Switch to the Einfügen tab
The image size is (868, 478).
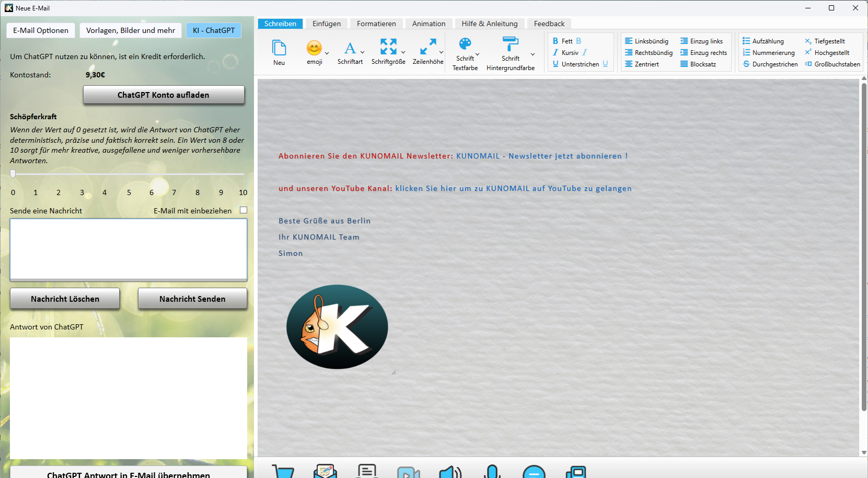pos(327,24)
